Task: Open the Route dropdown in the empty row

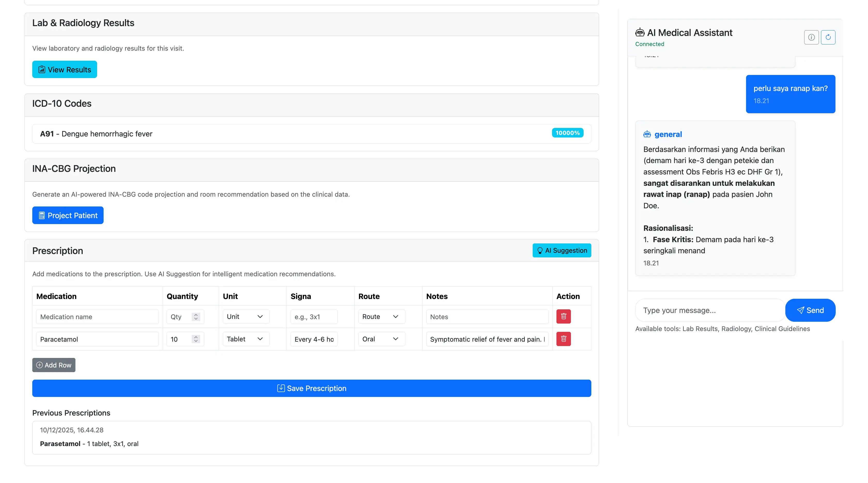Action: tap(381, 317)
